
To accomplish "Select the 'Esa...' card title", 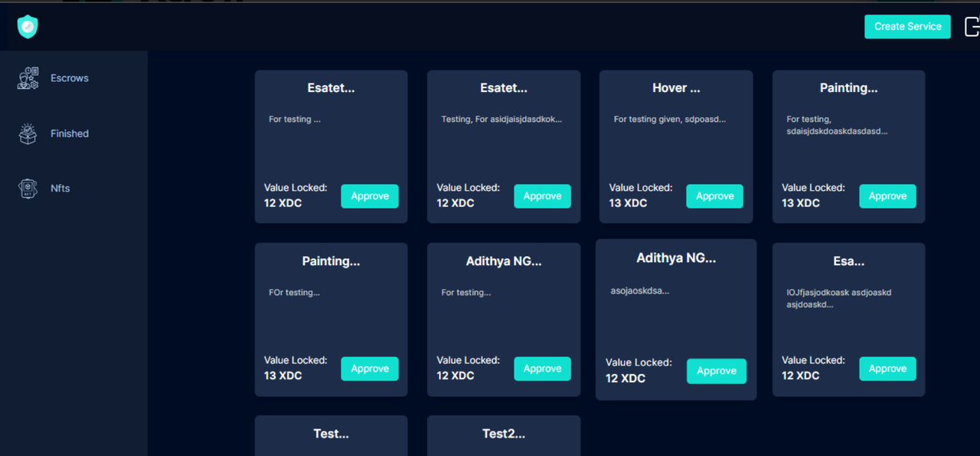I will 849,261.
